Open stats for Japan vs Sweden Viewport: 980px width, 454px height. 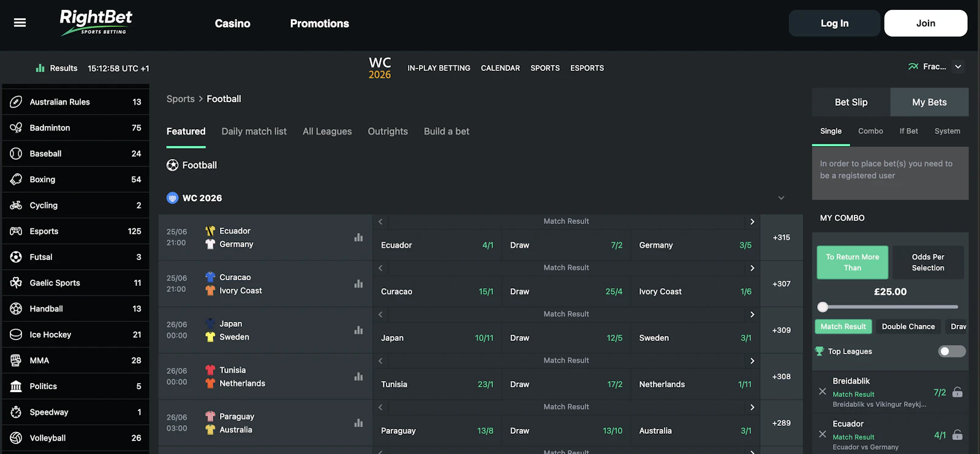click(358, 330)
